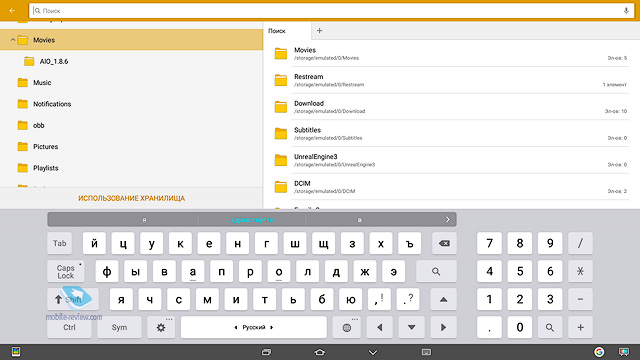Open UnrealEngine3 folder in results

pyautogui.click(x=451, y=160)
